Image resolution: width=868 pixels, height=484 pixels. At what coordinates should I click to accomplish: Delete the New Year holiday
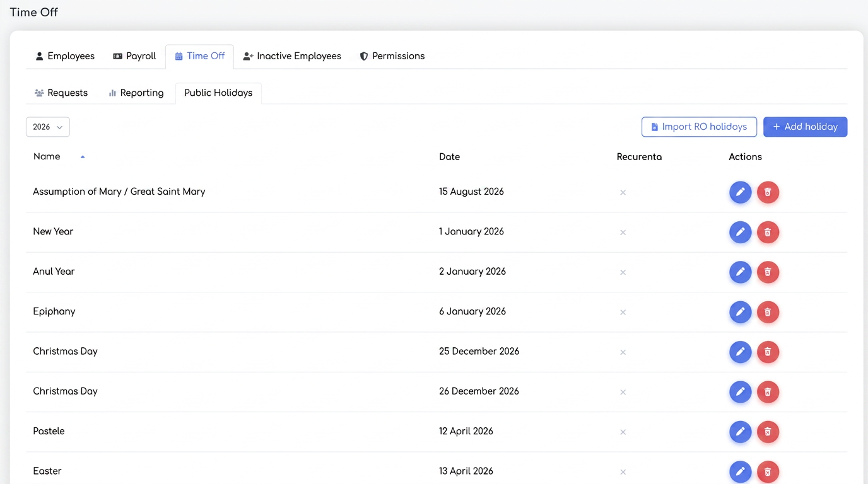[x=768, y=232]
